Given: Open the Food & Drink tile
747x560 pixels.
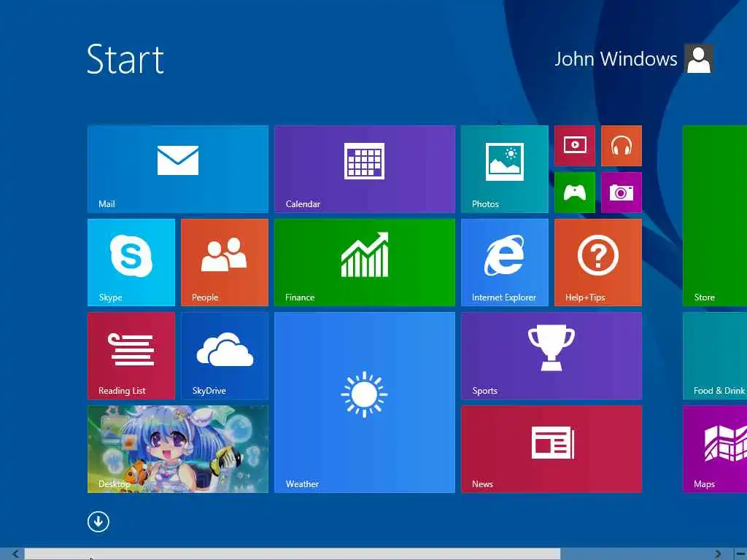Looking at the screenshot, I should pos(715,356).
